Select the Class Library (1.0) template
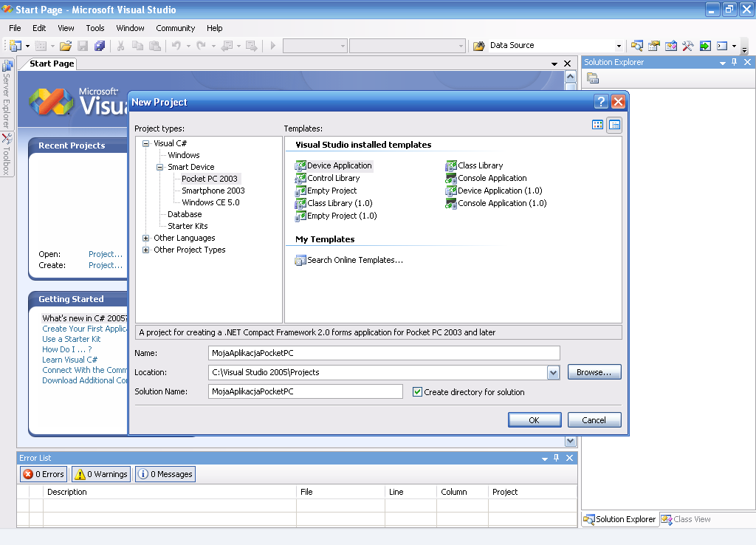Viewport: 756px width, 545px height. 334,204
